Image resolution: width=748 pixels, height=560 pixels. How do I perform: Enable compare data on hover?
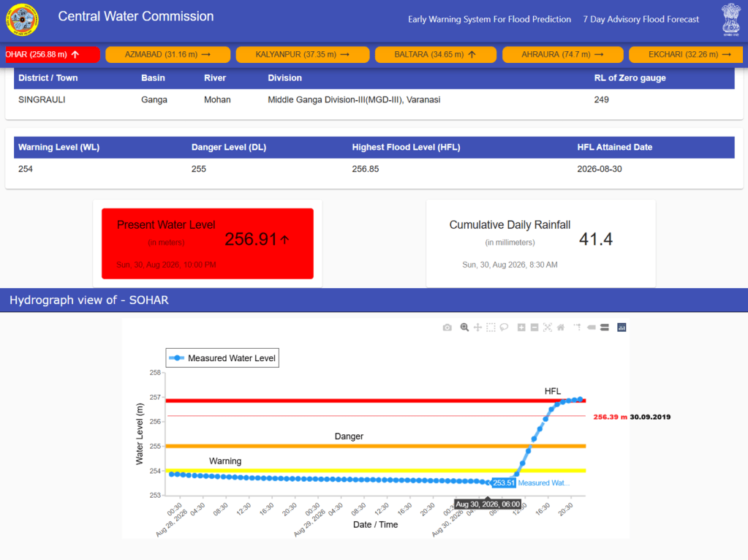[605, 328]
